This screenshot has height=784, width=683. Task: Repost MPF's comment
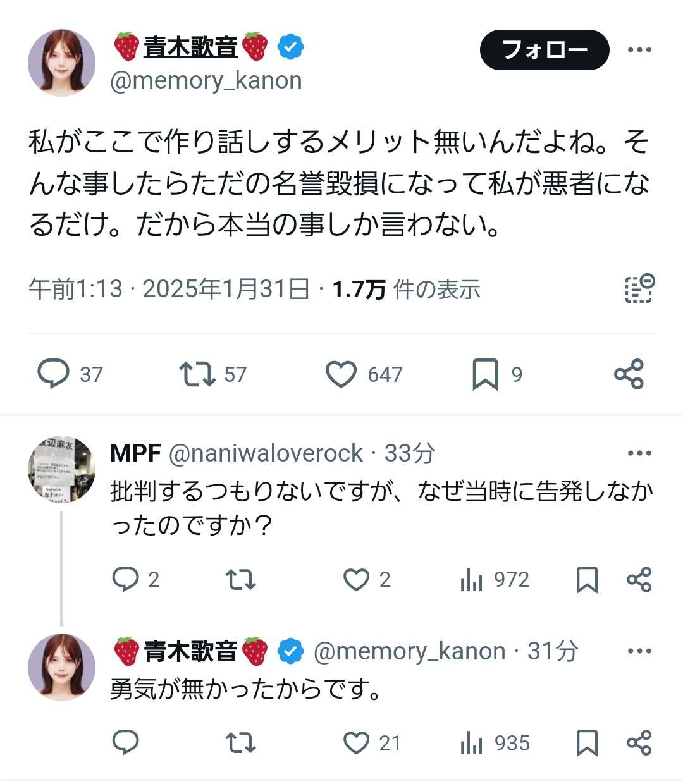pyautogui.click(x=240, y=579)
